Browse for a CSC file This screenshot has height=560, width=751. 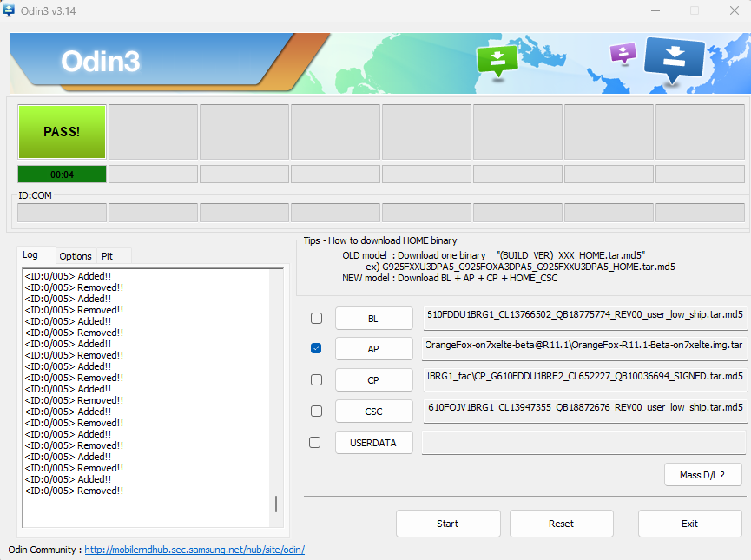[373, 411]
